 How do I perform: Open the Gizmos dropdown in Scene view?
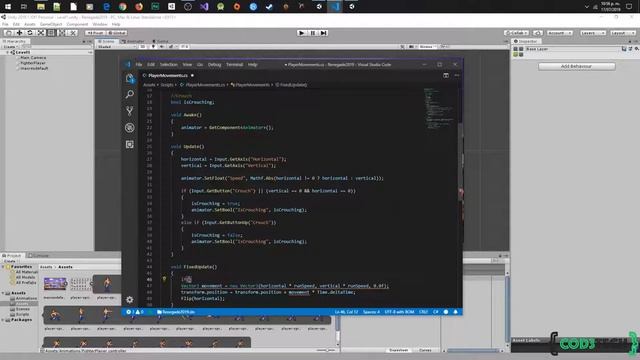pyautogui.click(x=427, y=47)
